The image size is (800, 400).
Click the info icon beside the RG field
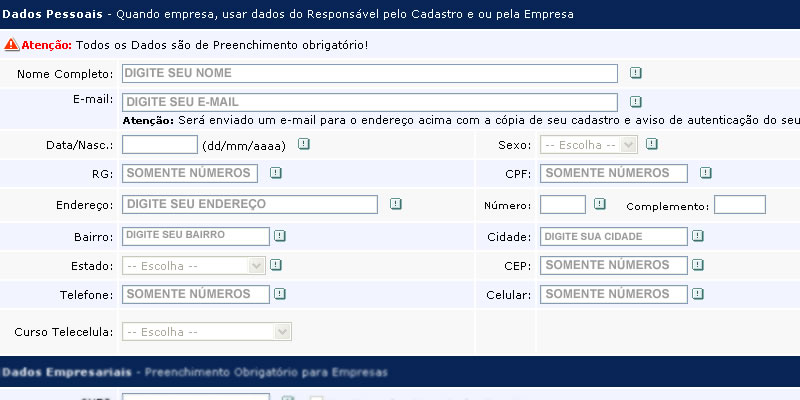[x=276, y=173]
